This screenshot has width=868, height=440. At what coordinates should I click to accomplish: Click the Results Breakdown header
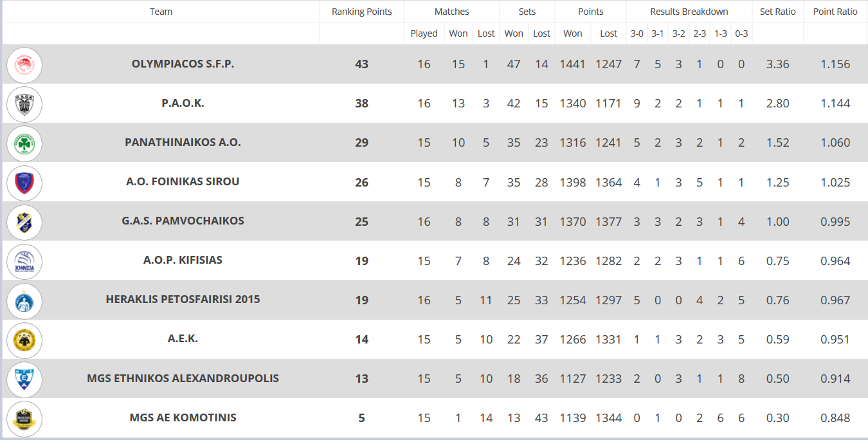pos(689,12)
